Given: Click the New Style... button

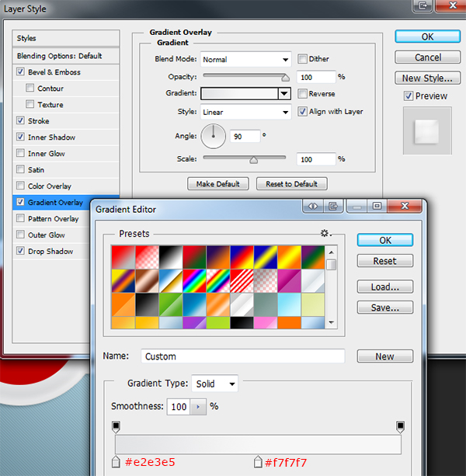Looking at the screenshot, I should pos(427,78).
